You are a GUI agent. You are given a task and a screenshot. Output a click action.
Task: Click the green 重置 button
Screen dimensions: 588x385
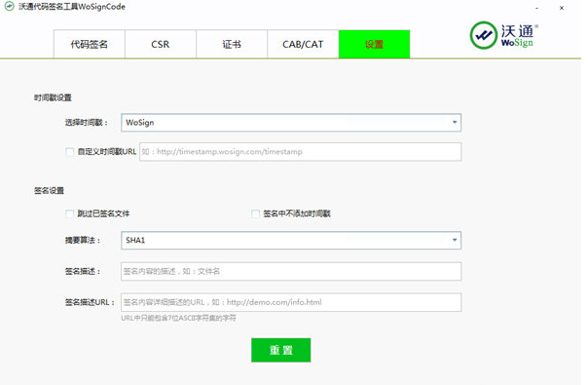281,350
